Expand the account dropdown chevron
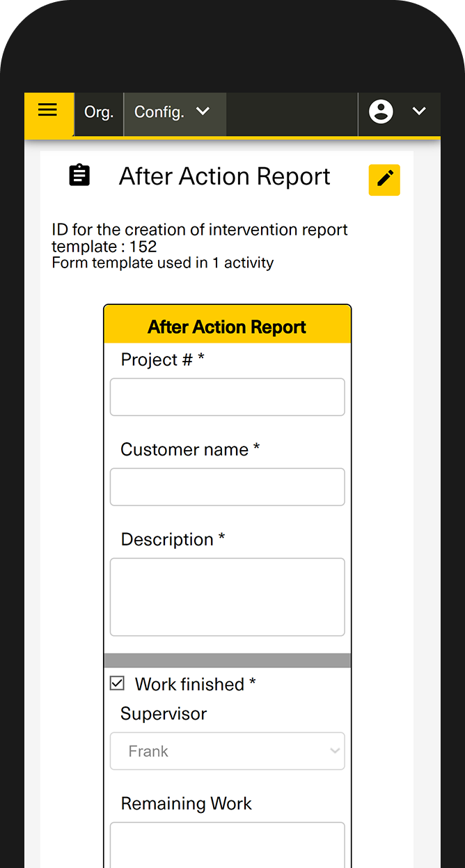 pos(419,111)
